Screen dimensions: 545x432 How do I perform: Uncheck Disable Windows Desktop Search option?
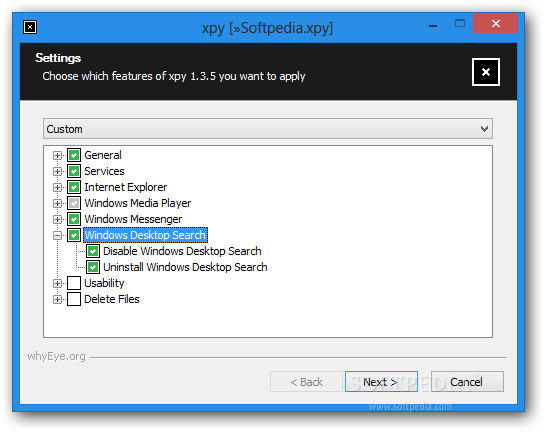(x=93, y=251)
